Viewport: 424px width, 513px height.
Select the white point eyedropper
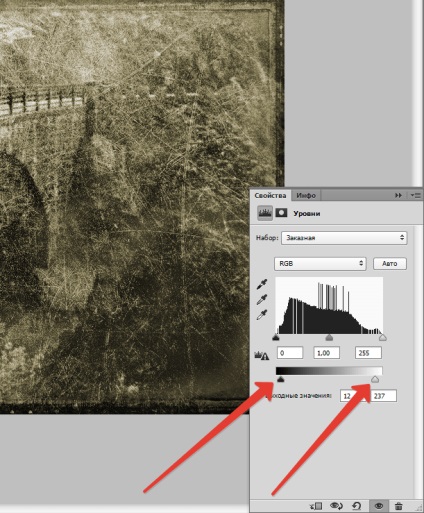(x=262, y=315)
